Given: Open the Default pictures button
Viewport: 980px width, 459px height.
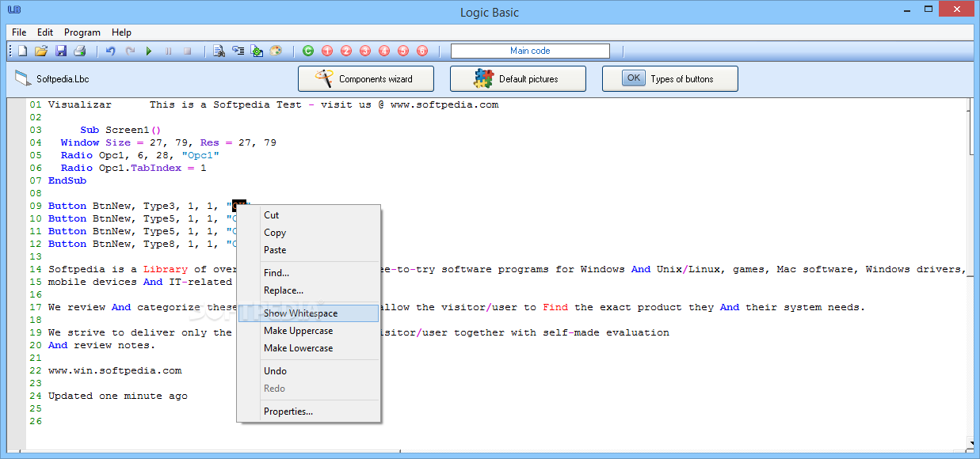Looking at the screenshot, I should [x=518, y=79].
